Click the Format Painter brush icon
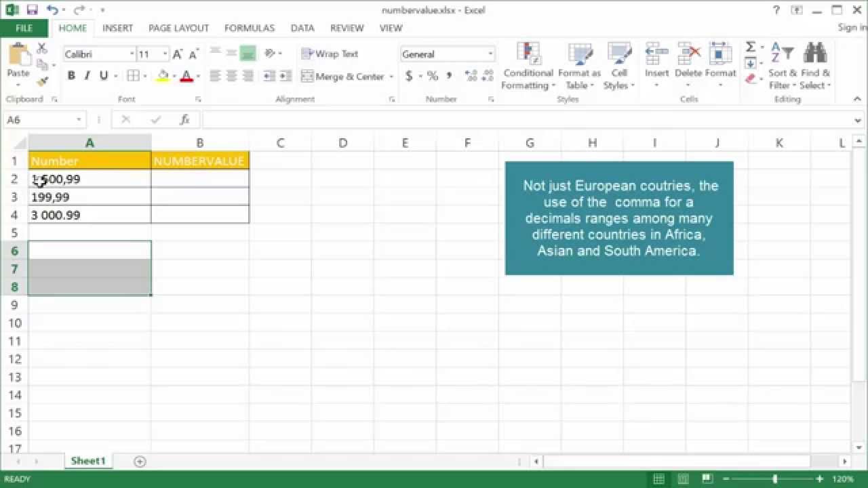 (x=42, y=81)
